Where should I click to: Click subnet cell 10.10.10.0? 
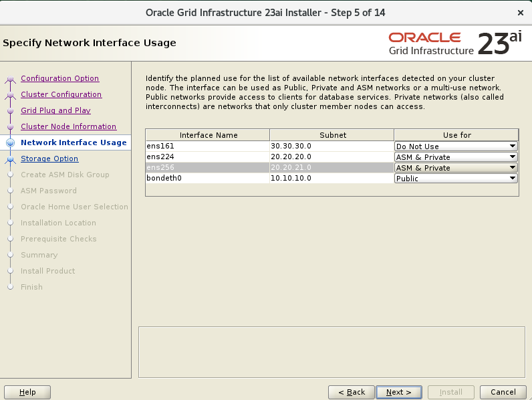pos(331,178)
